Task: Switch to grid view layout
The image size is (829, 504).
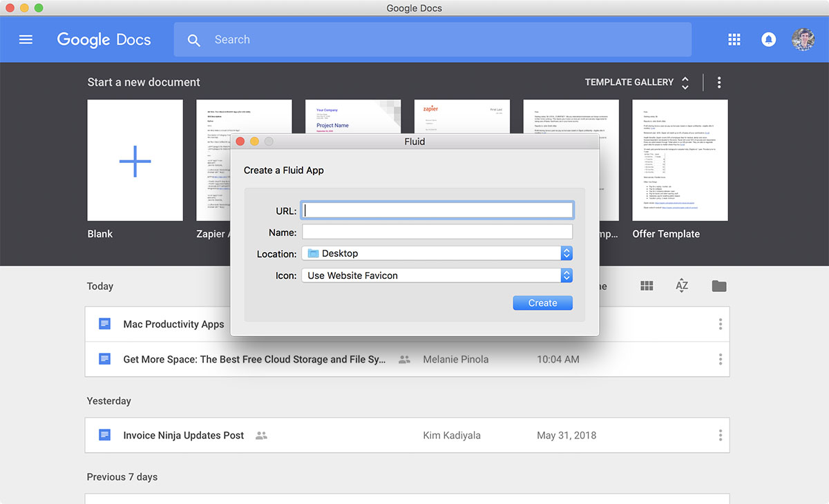Action: point(647,284)
